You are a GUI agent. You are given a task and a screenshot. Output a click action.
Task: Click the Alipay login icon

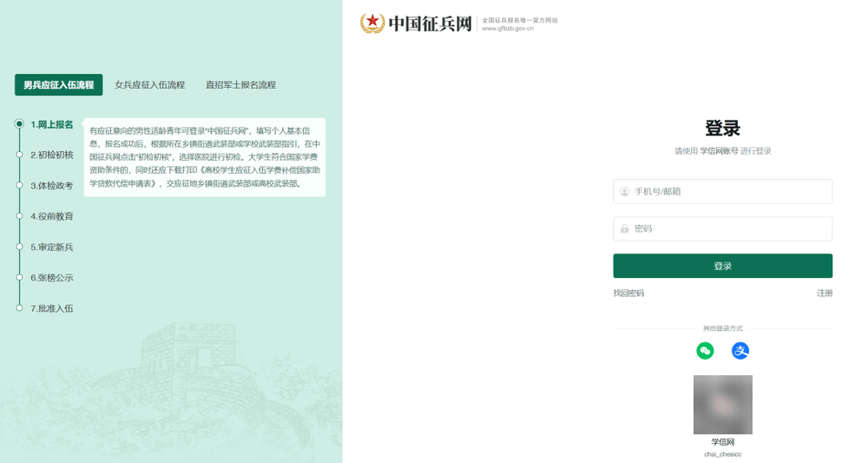click(x=740, y=351)
